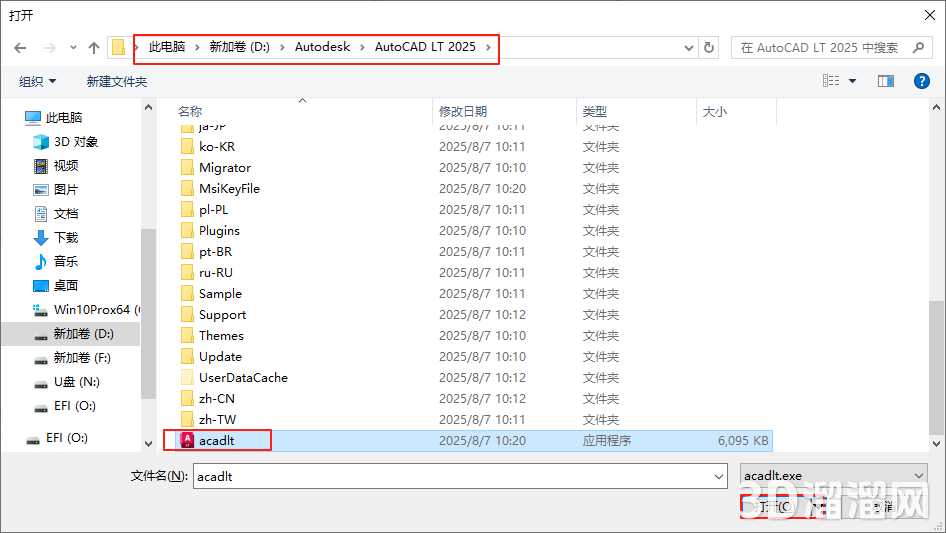Select the Update folder
Viewport: 946px width, 533px height.
(220, 357)
